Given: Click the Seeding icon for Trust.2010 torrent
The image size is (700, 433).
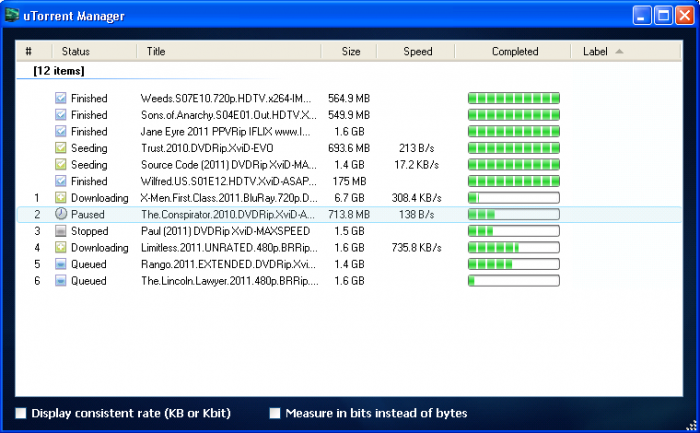Looking at the screenshot, I should (x=61, y=148).
